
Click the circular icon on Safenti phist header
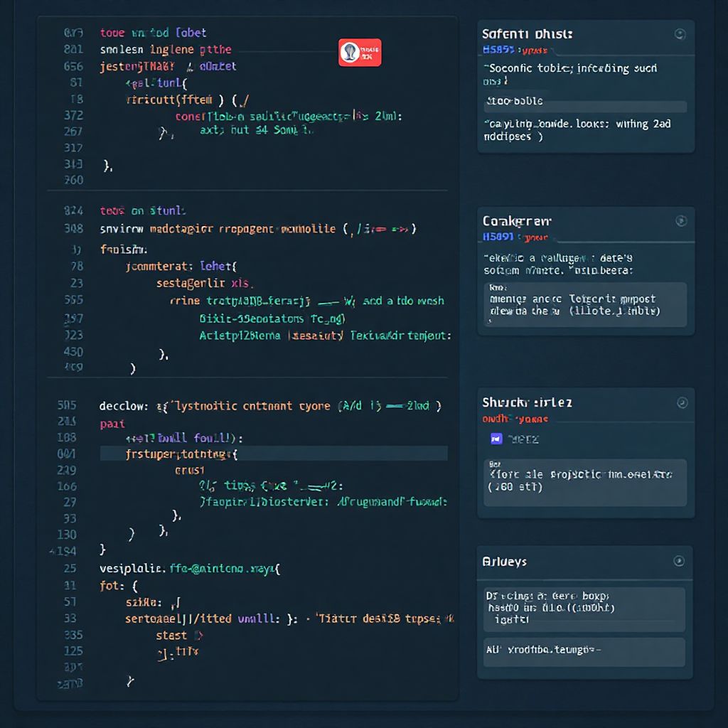tap(680, 33)
